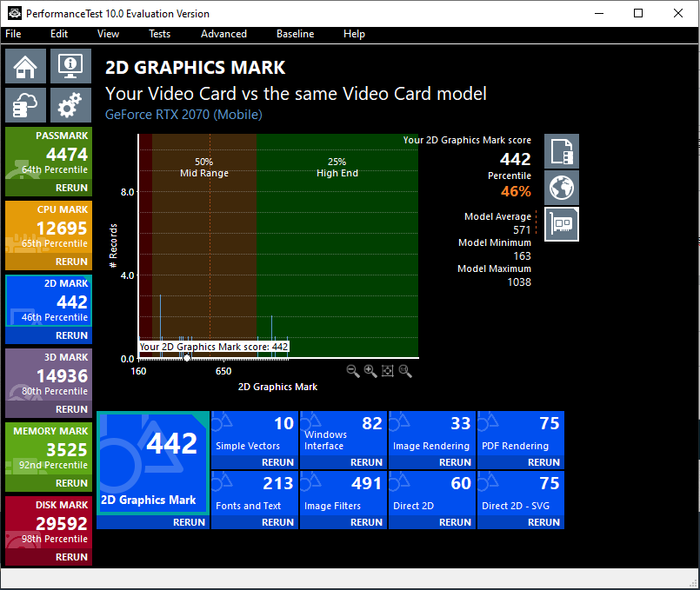Click the GeForce RTX 2070 (Mobile) link
Screen dimensions: 700x590
tap(183, 115)
